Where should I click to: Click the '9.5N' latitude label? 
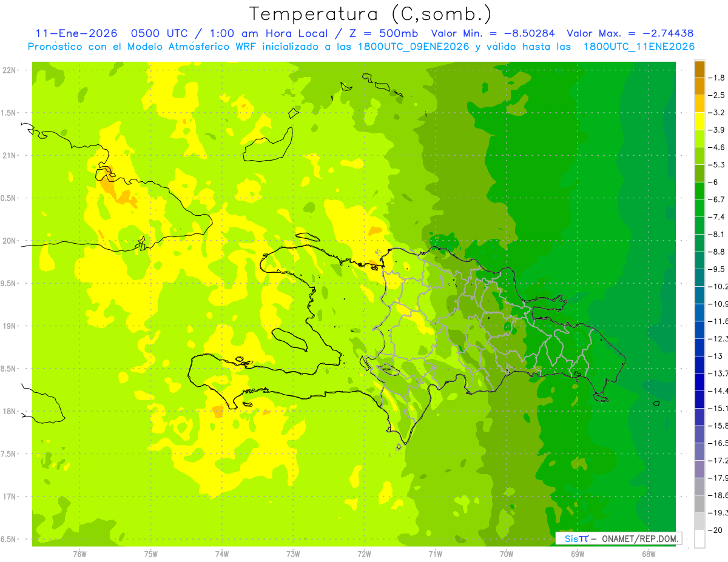(8, 284)
